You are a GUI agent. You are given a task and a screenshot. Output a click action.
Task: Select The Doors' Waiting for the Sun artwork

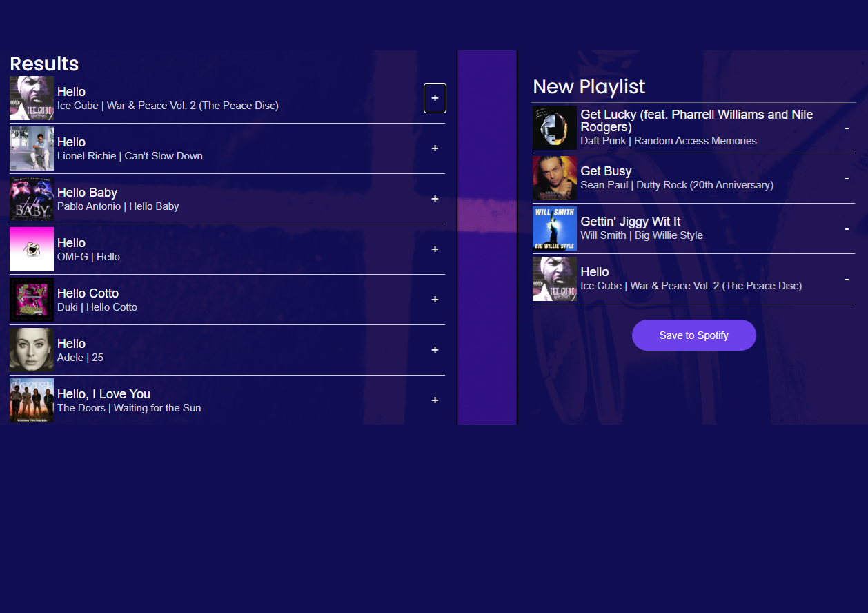[x=31, y=400]
